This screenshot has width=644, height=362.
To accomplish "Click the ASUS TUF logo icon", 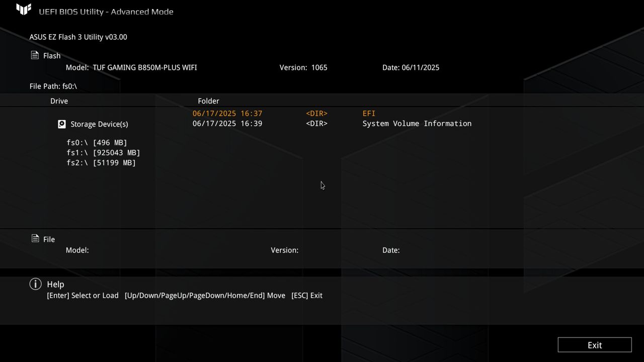I will 23,9.
